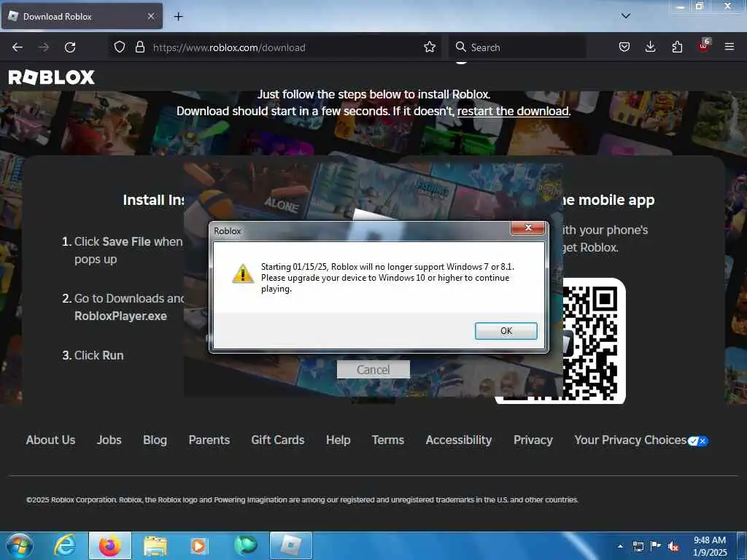Image resolution: width=747 pixels, height=560 pixels.
Task: List all tabs dropdown arrow
Action: tap(625, 16)
